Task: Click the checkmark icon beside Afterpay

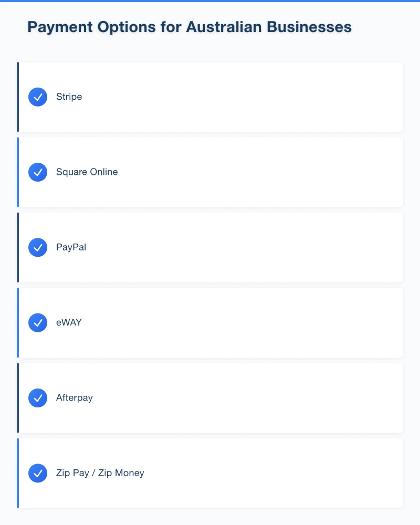Action: pyautogui.click(x=38, y=398)
